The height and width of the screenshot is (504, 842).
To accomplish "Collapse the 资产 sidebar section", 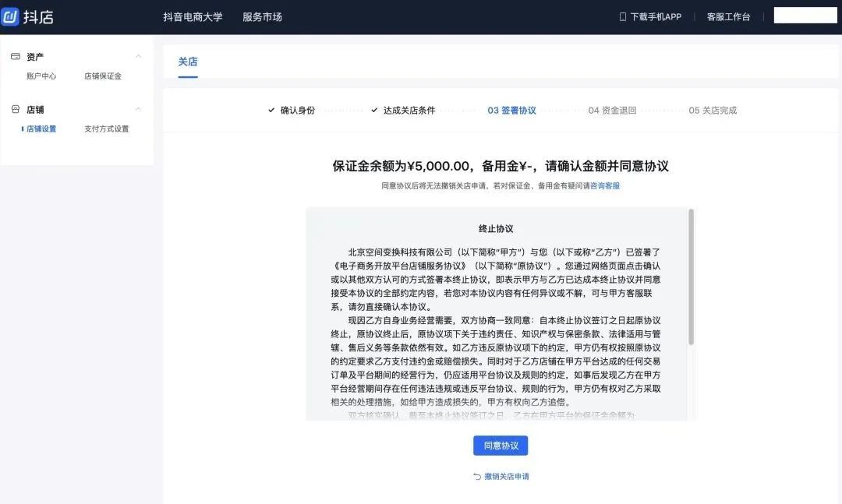I will pos(139,56).
